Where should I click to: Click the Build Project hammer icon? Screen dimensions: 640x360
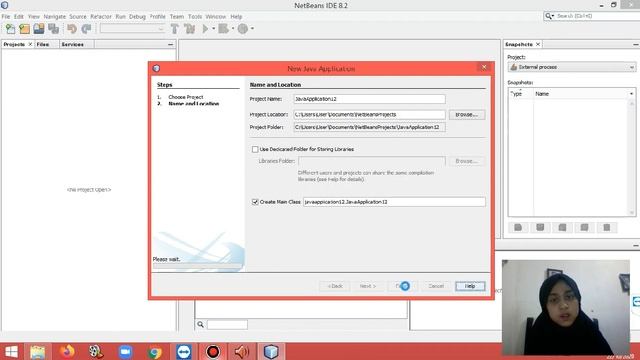[175, 29]
